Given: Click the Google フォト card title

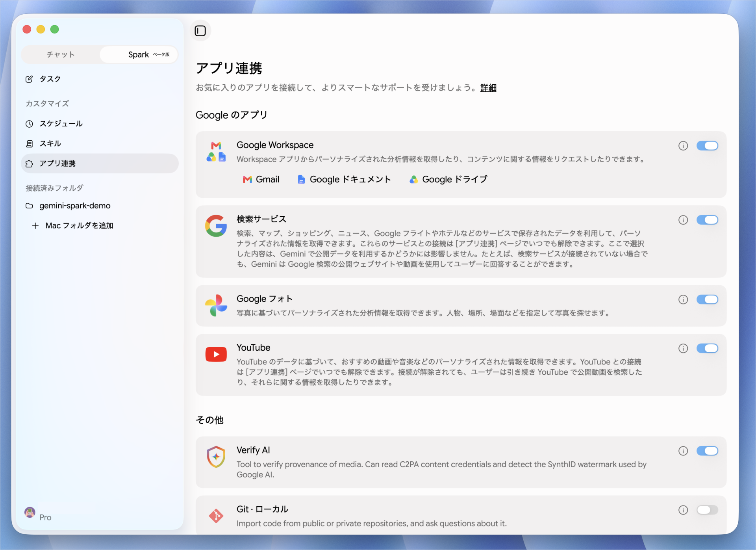Looking at the screenshot, I should pos(265,299).
